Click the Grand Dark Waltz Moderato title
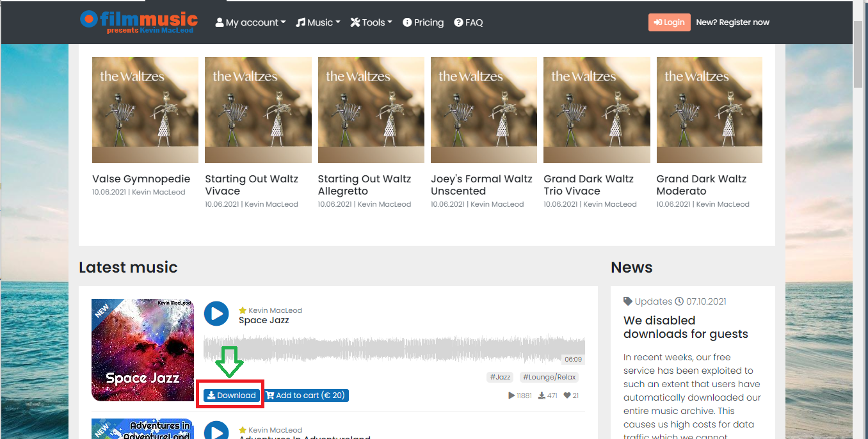 [702, 185]
